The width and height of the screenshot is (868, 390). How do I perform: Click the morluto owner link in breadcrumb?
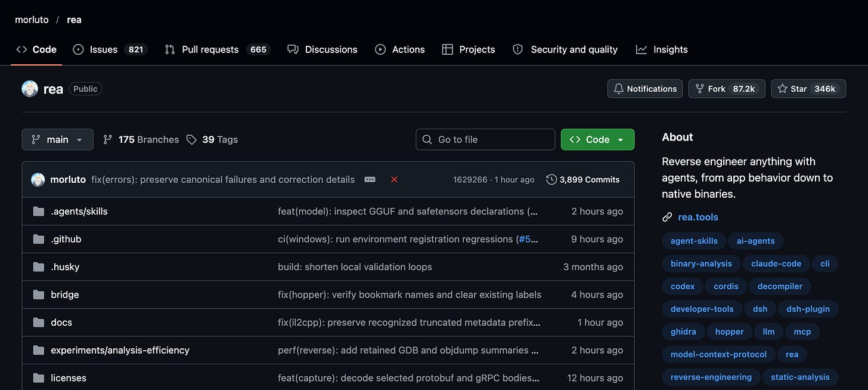tap(32, 20)
